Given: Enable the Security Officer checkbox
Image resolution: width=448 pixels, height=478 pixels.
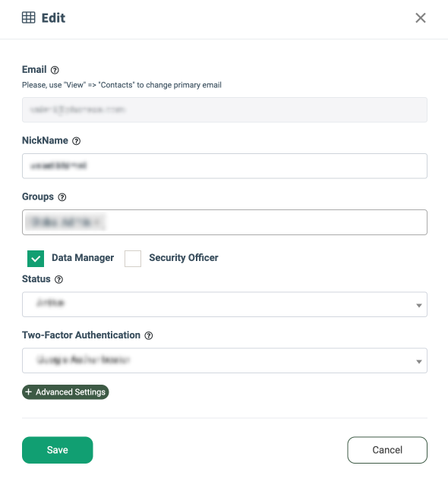Looking at the screenshot, I should tap(133, 259).
